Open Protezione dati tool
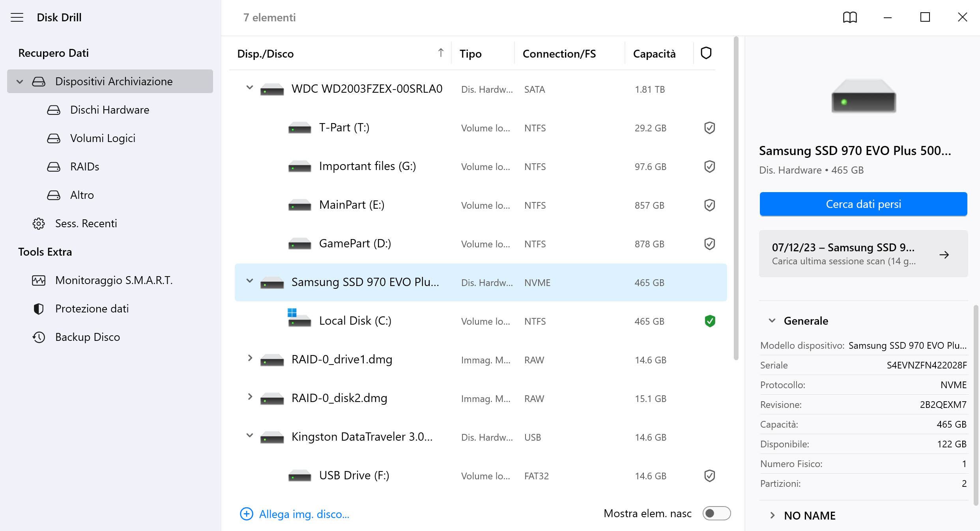The height and width of the screenshot is (531, 980). [110, 309]
